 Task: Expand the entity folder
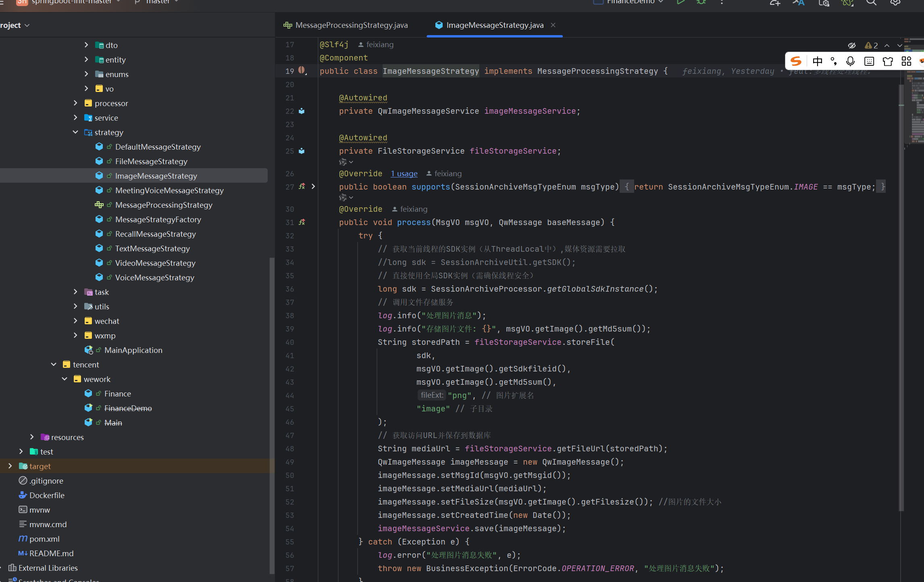tap(86, 59)
